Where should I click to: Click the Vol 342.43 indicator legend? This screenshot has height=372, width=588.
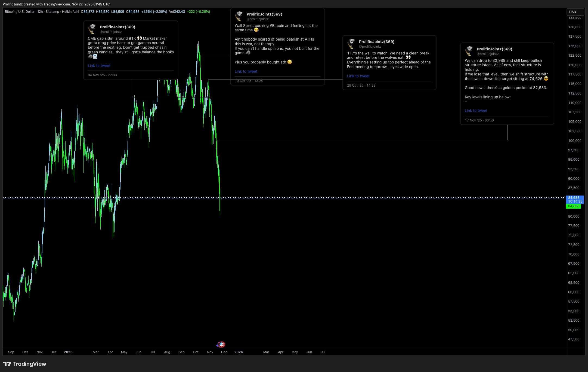[177, 12]
